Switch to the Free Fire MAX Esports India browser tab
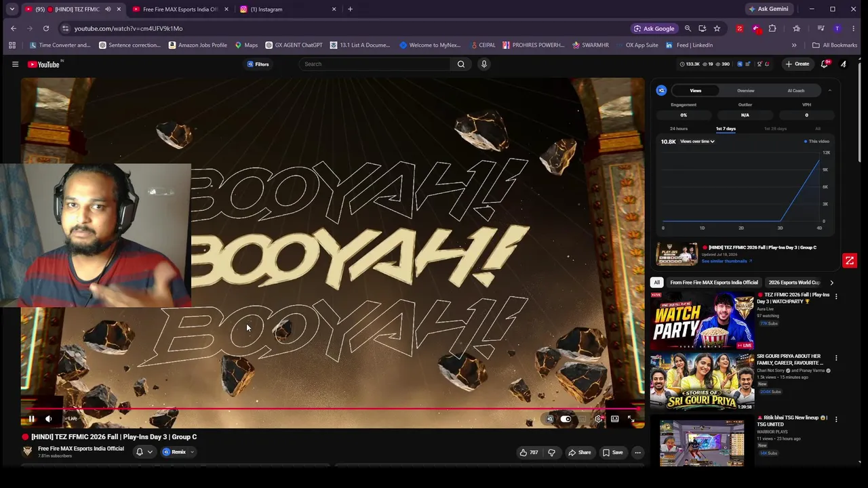This screenshot has width=868, height=488. pos(180,9)
